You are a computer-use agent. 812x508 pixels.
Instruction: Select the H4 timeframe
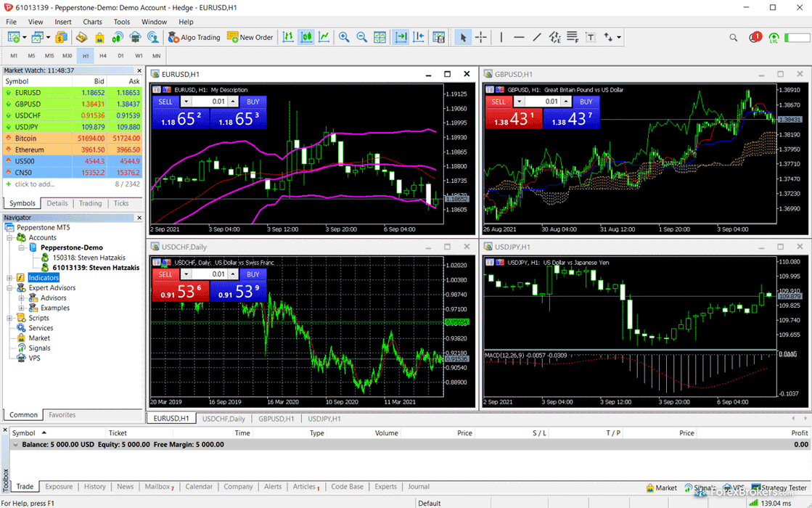tap(103, 56)
